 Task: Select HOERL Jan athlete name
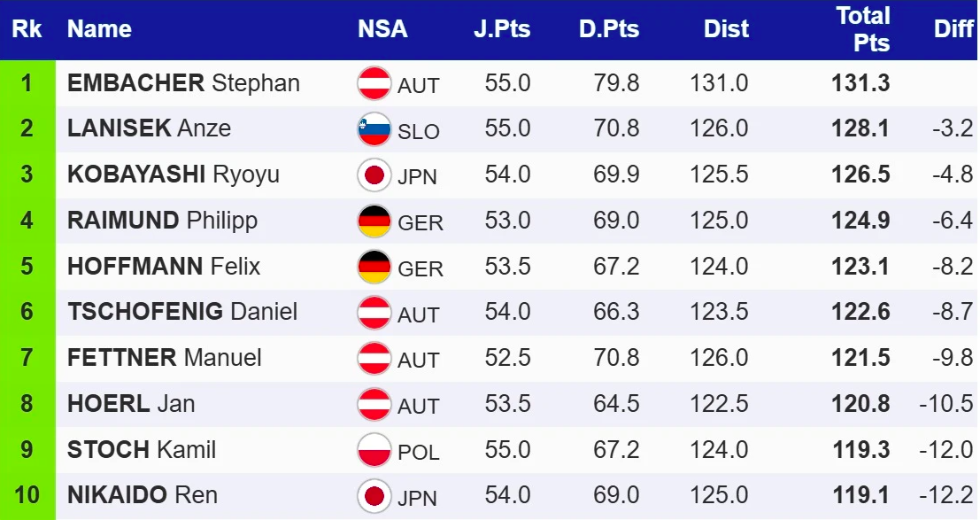pyautogui.click(x=131, y=404)
